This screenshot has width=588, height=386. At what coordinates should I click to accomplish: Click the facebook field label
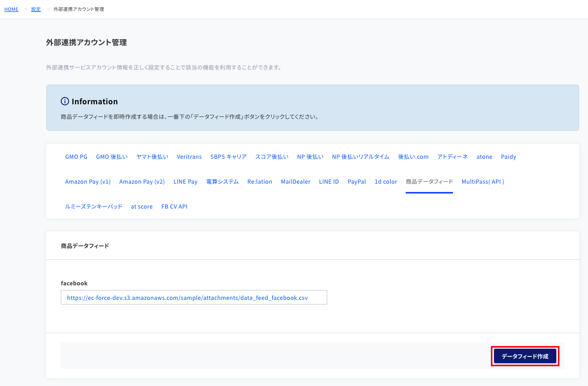coord(74,283)
